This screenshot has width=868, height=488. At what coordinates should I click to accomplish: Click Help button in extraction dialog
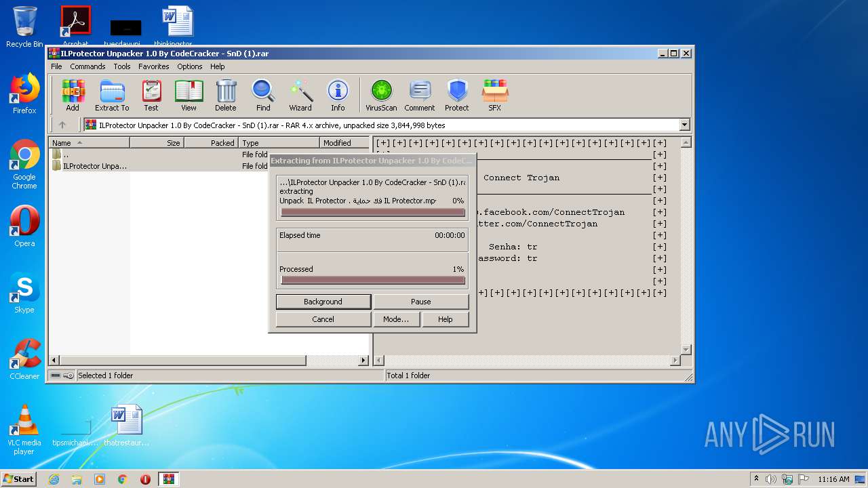tap(445, 319)
